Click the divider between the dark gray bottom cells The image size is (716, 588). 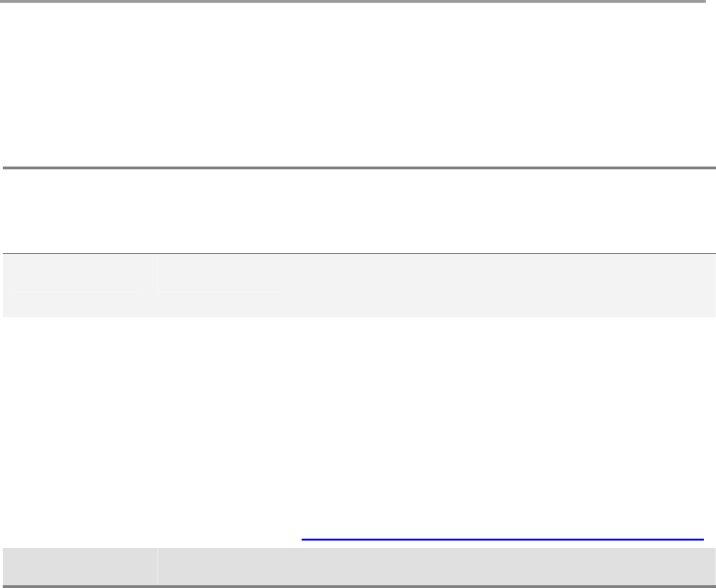point(156,568)
